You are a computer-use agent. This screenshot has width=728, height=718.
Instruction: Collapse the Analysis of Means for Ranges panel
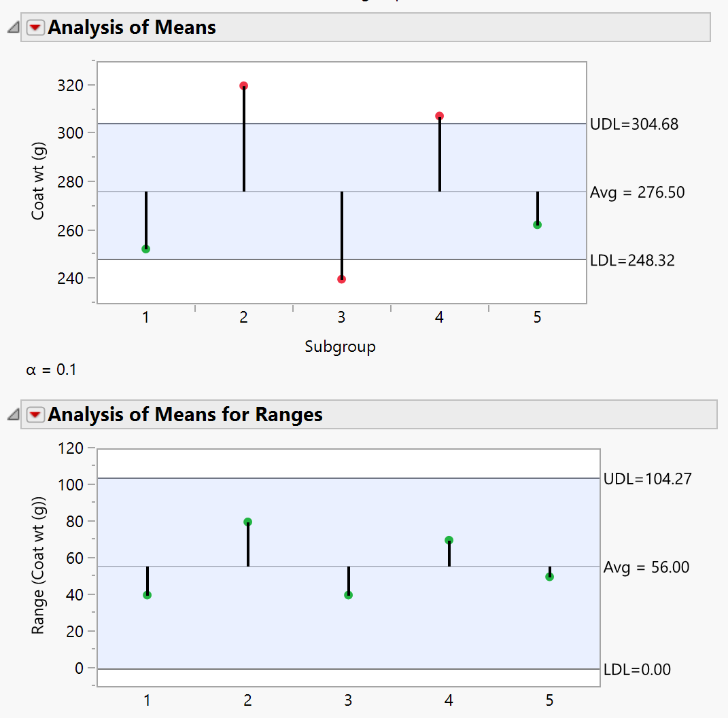pyautogui.click(x=14, y=414)
